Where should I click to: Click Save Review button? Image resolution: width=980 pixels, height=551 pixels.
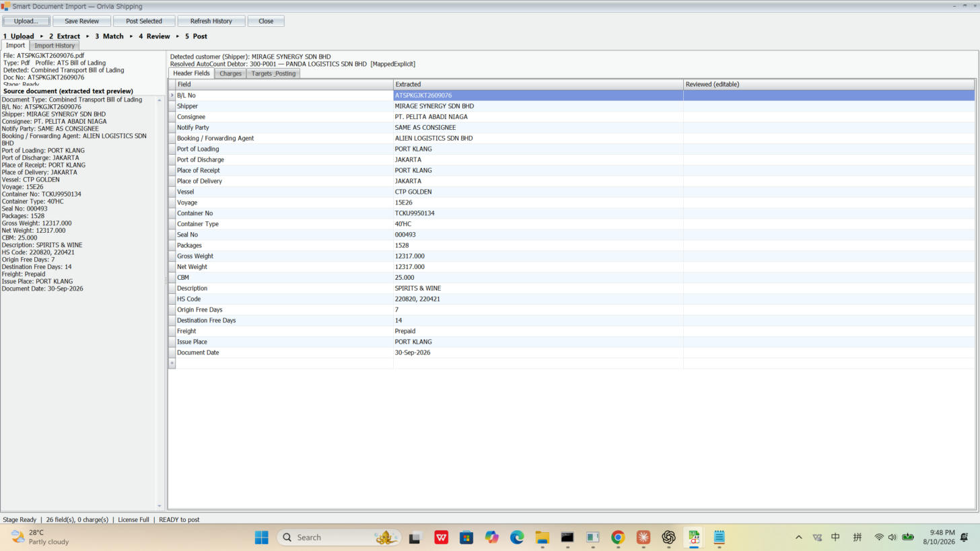tap(81, 21)
